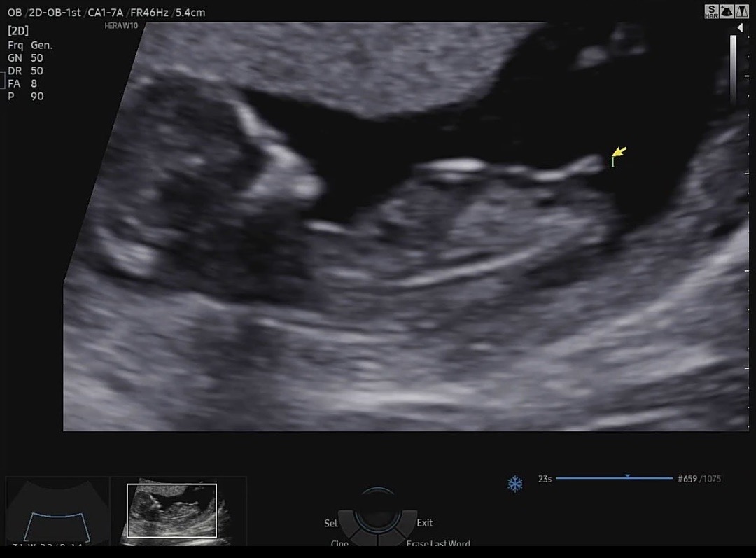Click the yellow arrow annotation marker
Screen dimensions: 756x558
coord(619,153)
